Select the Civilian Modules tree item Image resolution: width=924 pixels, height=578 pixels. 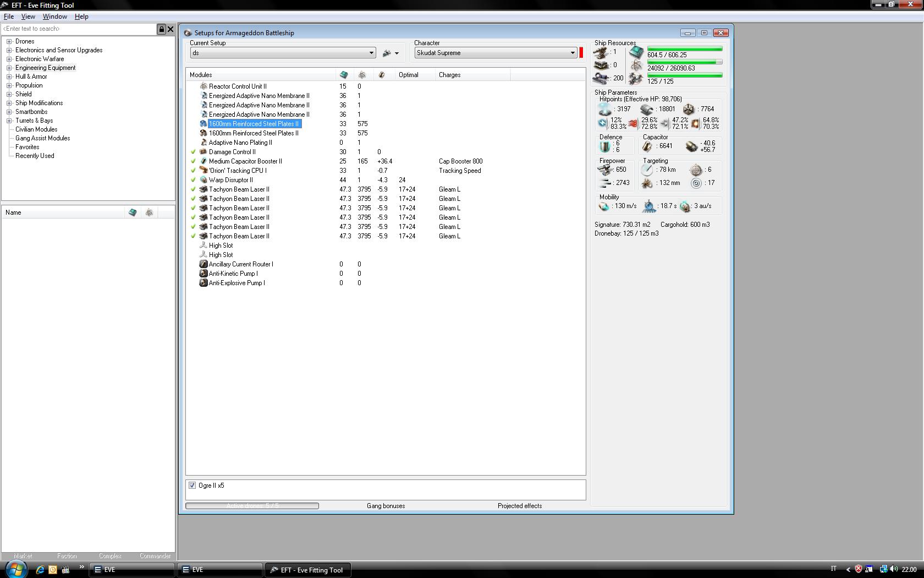pyautogui.click(x=36, y=129)
